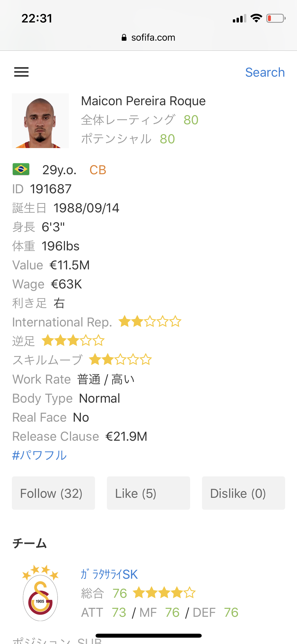Tap the 逆足 weak foot stars

(73, 341)
